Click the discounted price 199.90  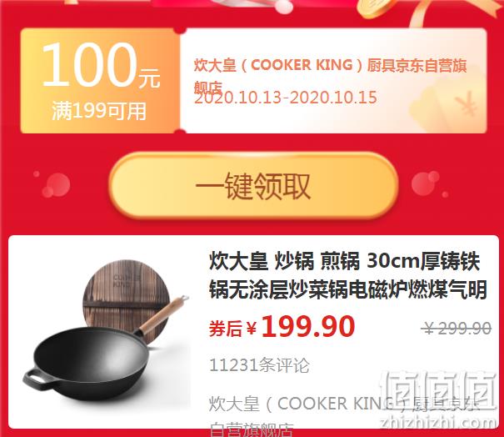(308, 327)
